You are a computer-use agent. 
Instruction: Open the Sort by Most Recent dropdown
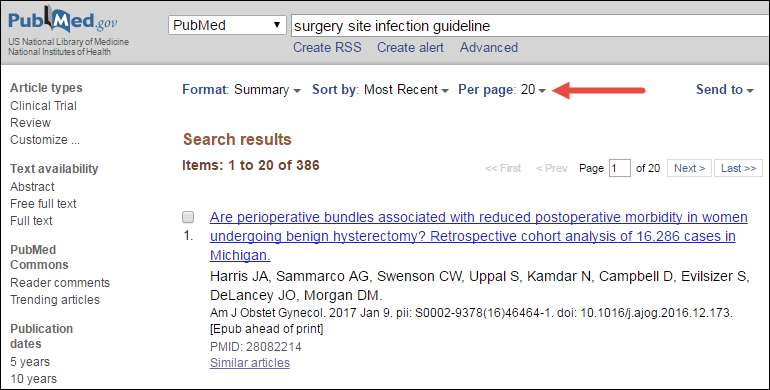[x=381, y=90]
